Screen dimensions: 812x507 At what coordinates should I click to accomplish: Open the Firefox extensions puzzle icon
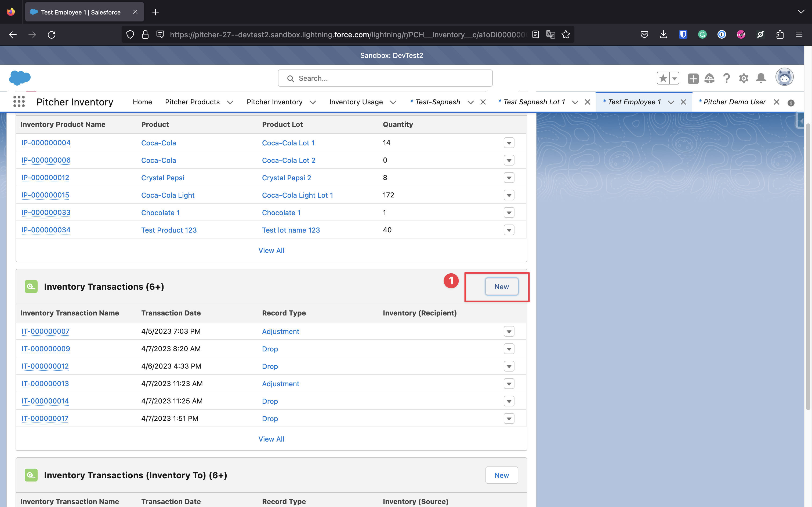coord(780,35)
